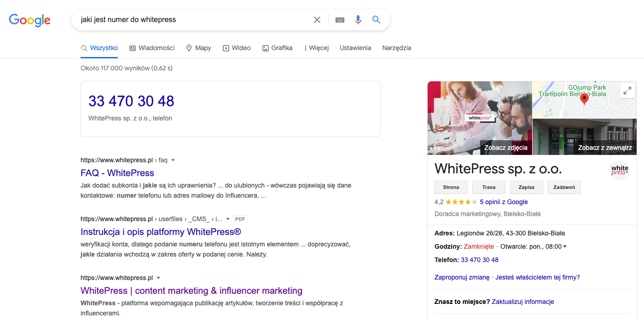
Task: Click the Google logo
Action: (x=30, y=20)
